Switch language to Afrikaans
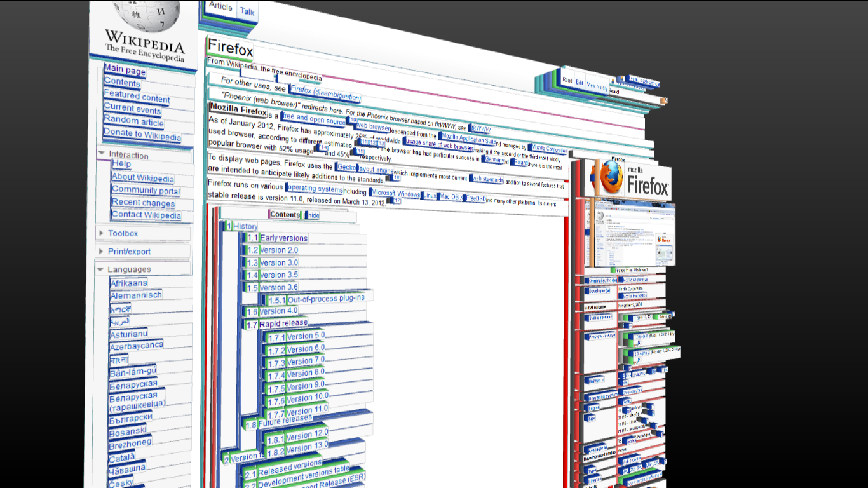The image size is (868, 488). pyautogui.click(x=129, y=283)
